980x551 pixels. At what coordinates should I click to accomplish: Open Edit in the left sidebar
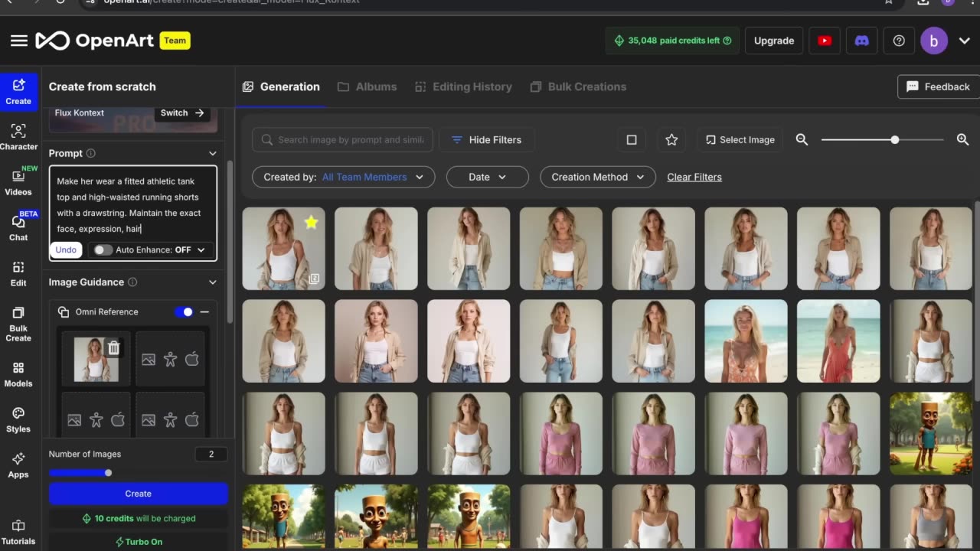tap(18, 273)
